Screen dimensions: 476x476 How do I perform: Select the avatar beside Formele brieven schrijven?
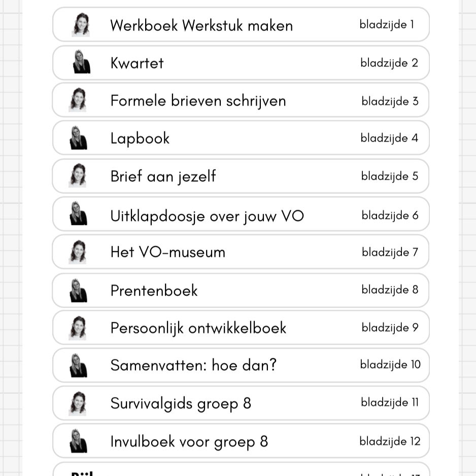(x=78, y=100)
